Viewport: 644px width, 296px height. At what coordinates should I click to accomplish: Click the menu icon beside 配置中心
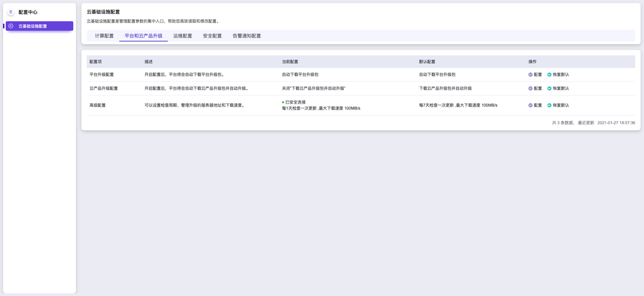click(11, 12)
